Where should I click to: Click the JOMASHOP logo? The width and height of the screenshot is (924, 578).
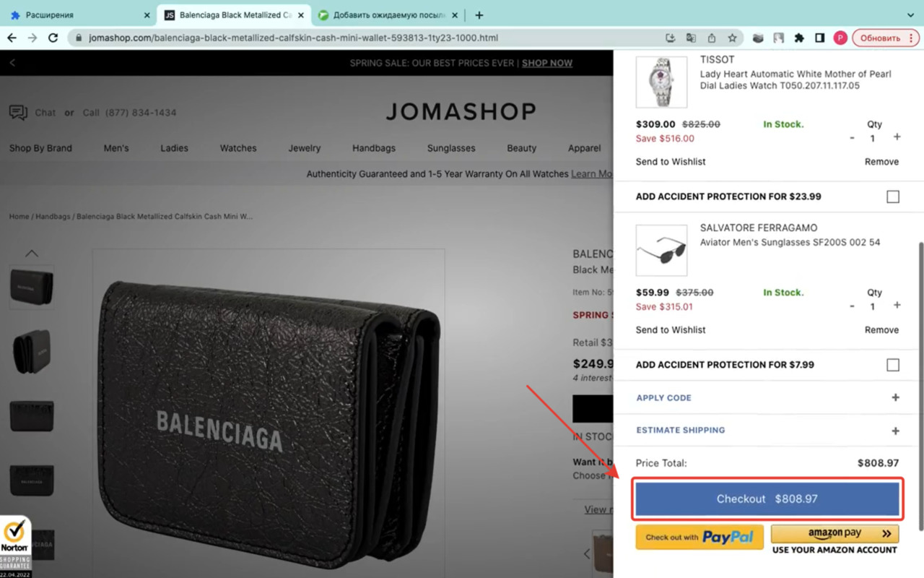click(461, 111)
